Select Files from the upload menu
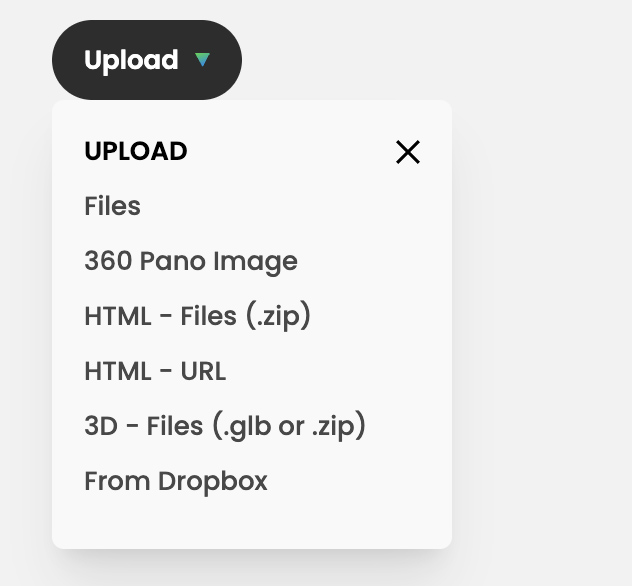 click(x=113, y=206)
